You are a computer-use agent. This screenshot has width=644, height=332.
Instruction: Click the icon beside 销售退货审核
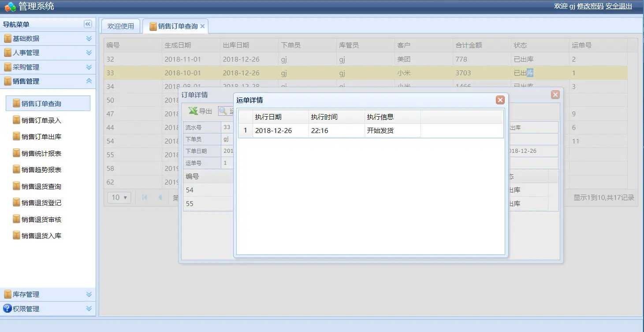[17, 219]
